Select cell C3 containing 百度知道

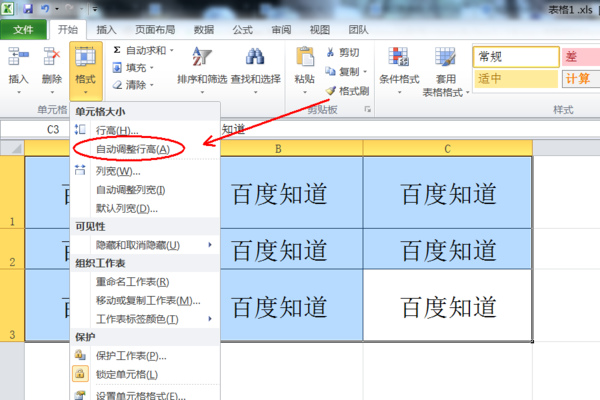[x=448, y=305]
